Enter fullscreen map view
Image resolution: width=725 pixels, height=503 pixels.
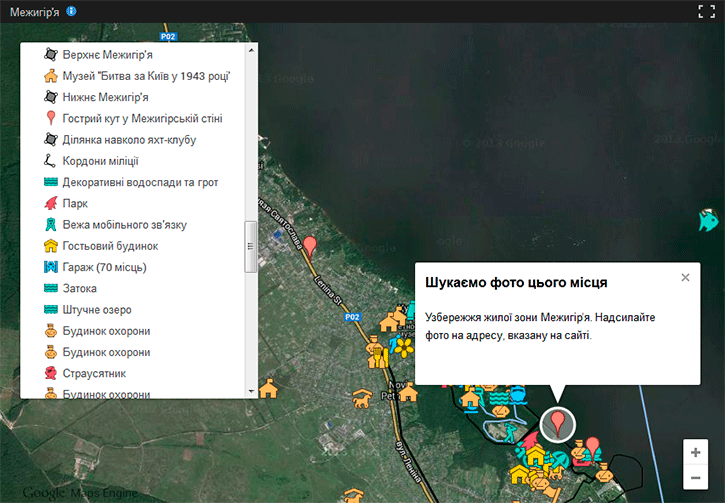pos(706,12)
